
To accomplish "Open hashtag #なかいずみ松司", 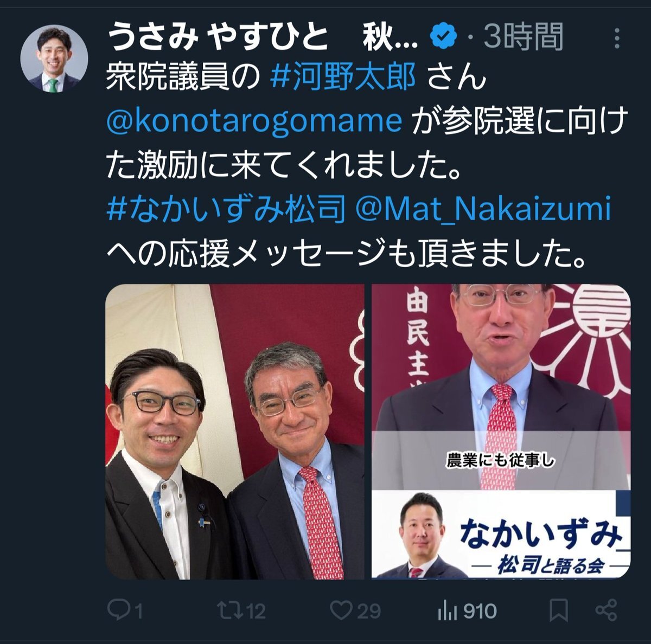I will click(226, 210).
